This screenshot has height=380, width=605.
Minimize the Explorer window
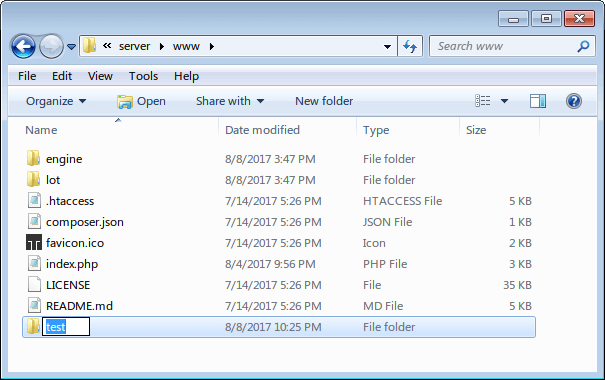tap(513, 19)
